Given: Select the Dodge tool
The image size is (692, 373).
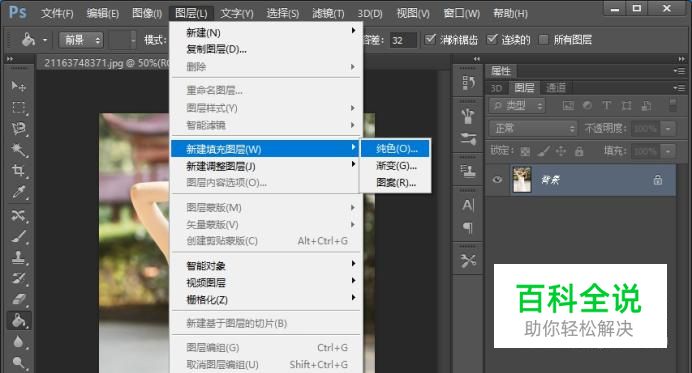Looking at the screenshot, I should pyautogui.click(x=19, y=362).
